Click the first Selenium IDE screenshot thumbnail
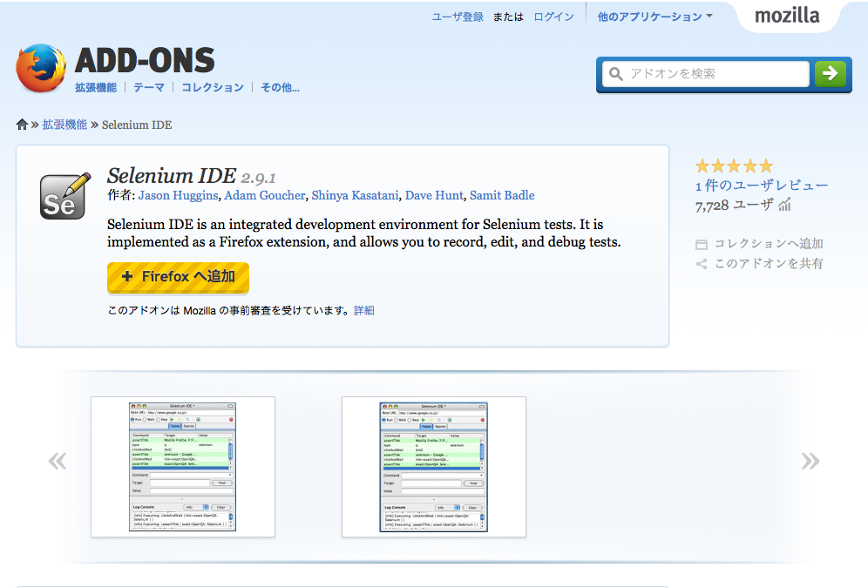Screen dimensions: 868x588 point(183,467)
